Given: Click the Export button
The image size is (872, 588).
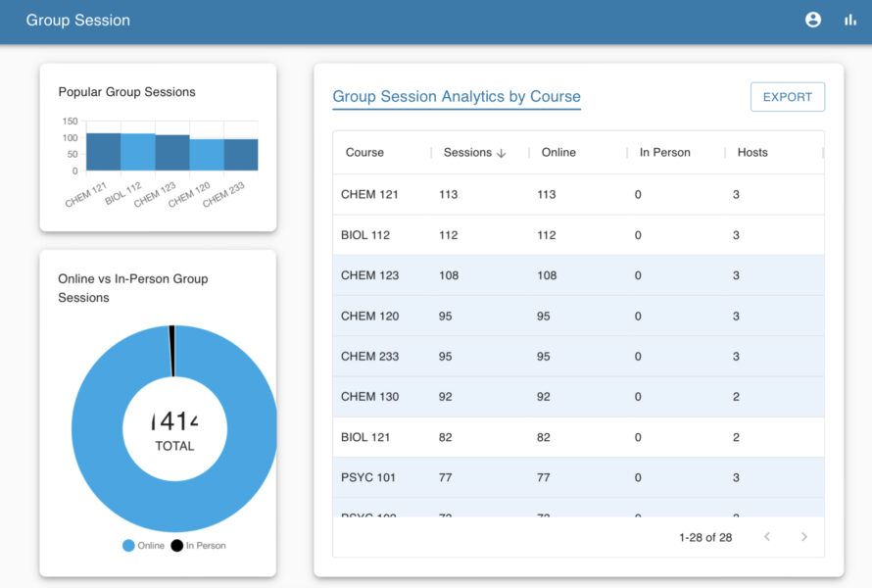Looking at the screenshot, I should 788,97.
